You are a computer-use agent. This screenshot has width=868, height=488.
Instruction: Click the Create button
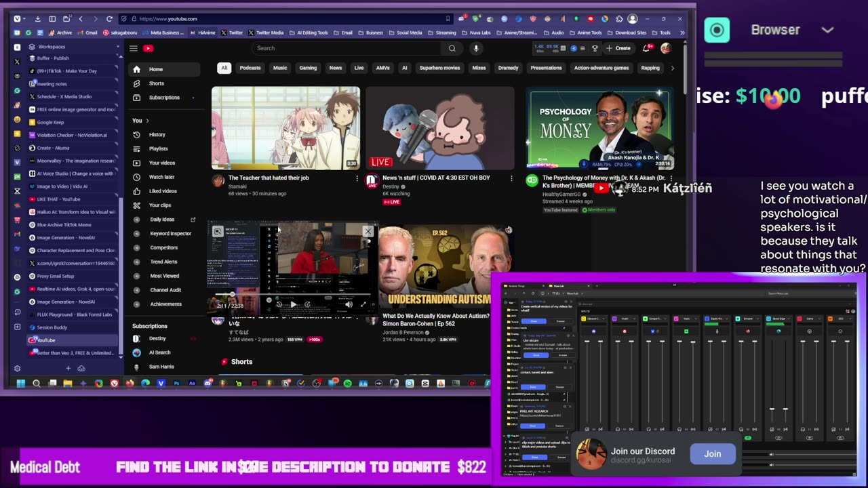[x=618, y=48]
